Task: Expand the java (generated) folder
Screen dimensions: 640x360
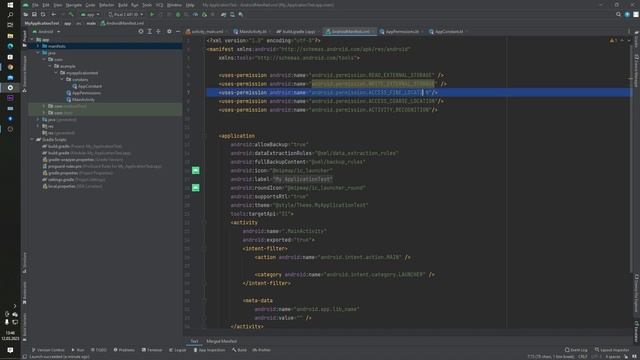Action: tap(38, 120)
